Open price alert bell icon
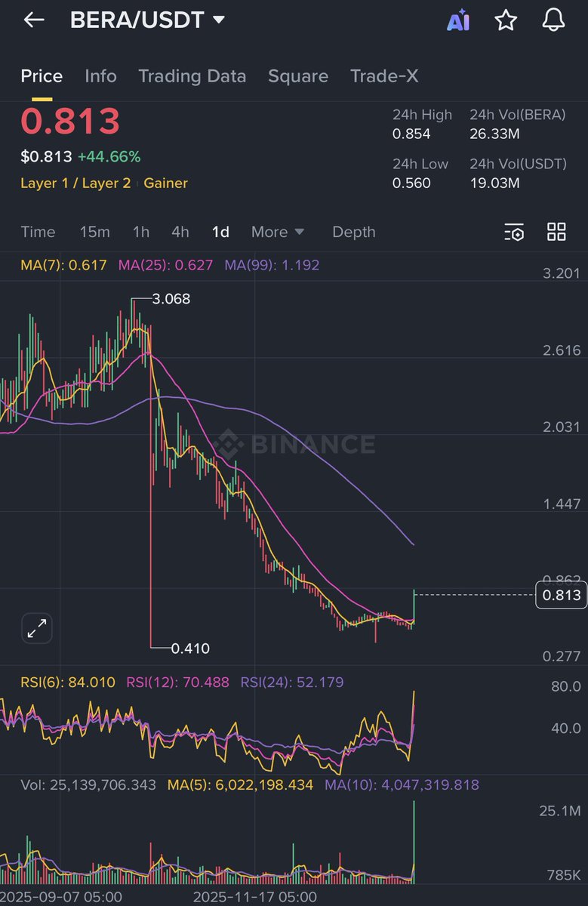 (x=554, y=20)
